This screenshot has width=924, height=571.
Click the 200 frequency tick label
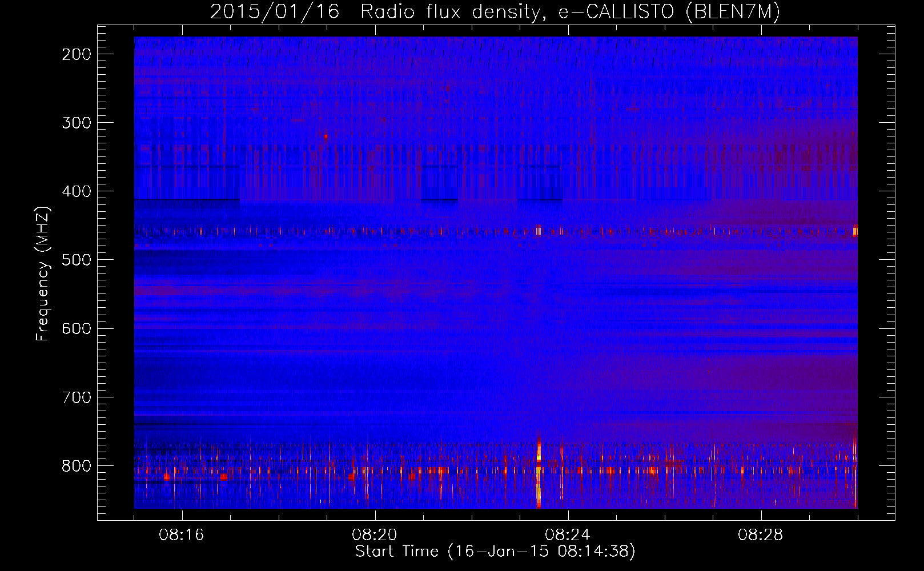click(x=77, y=54)
